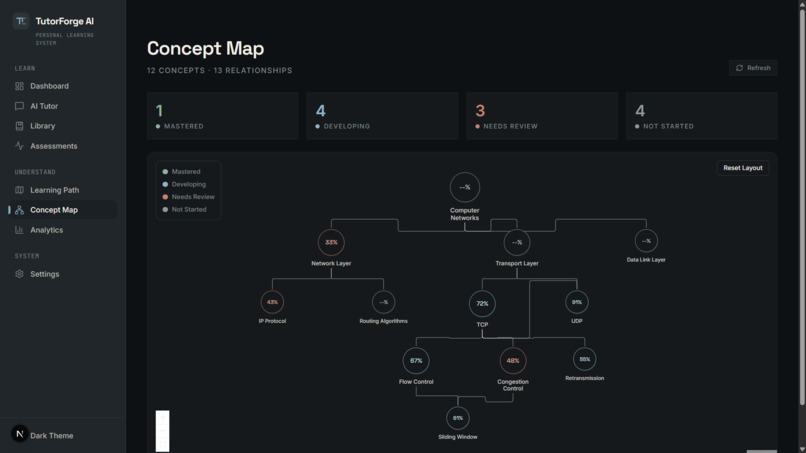Image resolution: width=806 pixels, height=453 pixels.
Task: Open Dashboard in the sidebar
Action: coord(49,86)
